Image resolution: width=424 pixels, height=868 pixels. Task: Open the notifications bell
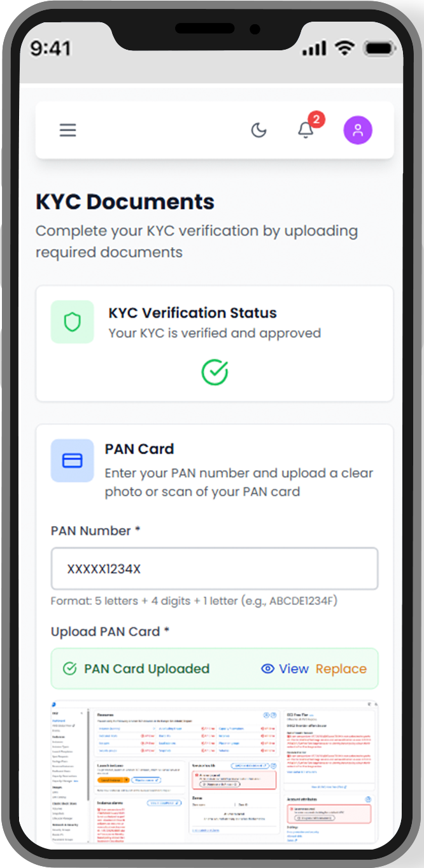[305, 131]
